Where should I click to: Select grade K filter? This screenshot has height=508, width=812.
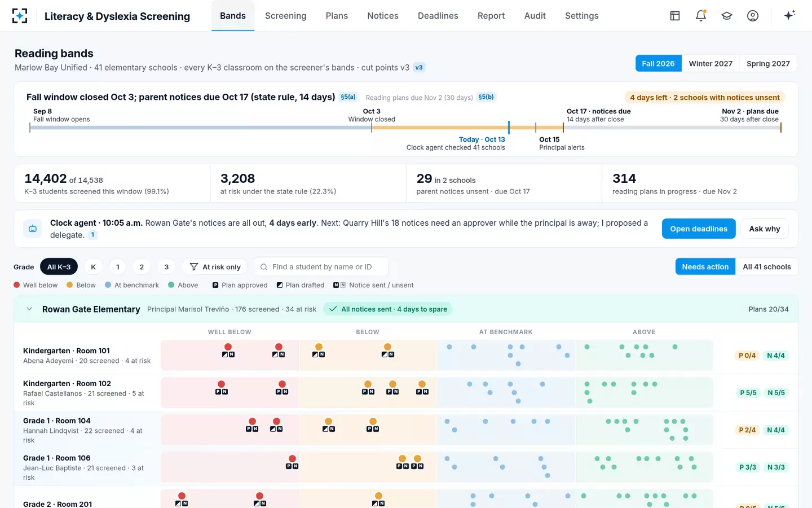(x=94, y=267)
